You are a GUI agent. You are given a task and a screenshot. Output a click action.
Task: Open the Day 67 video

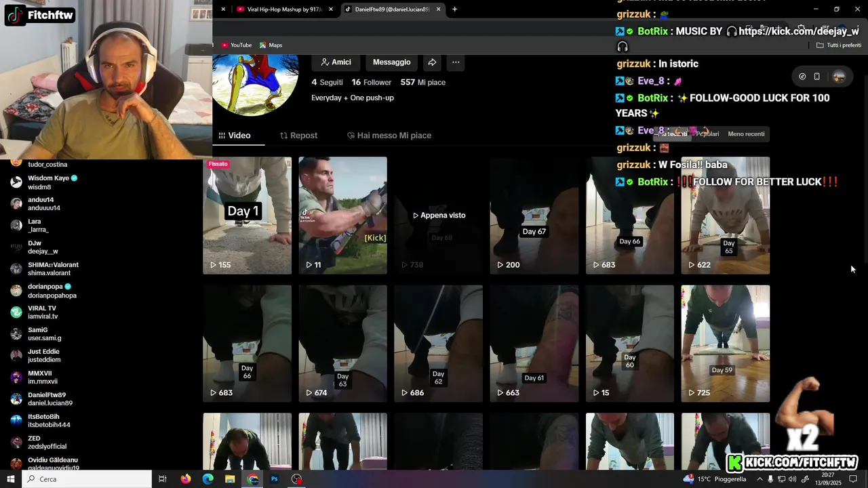point(534,216)
